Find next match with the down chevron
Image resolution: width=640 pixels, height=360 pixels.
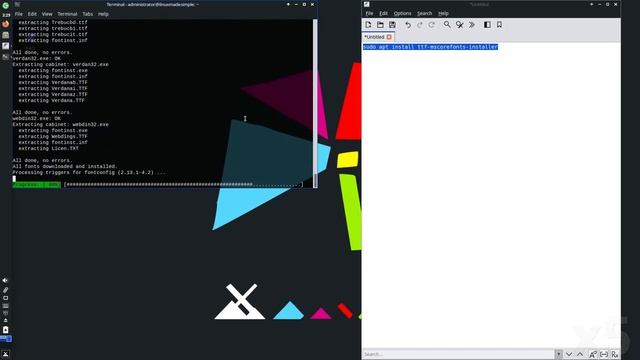[569, 354]
